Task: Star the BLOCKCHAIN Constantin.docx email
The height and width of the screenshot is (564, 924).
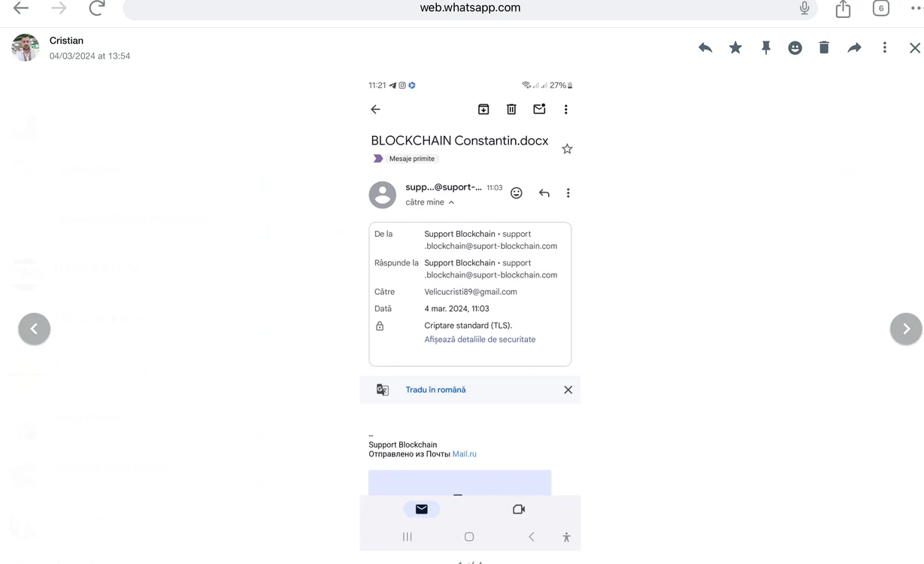Action: (x=567, y=149)
